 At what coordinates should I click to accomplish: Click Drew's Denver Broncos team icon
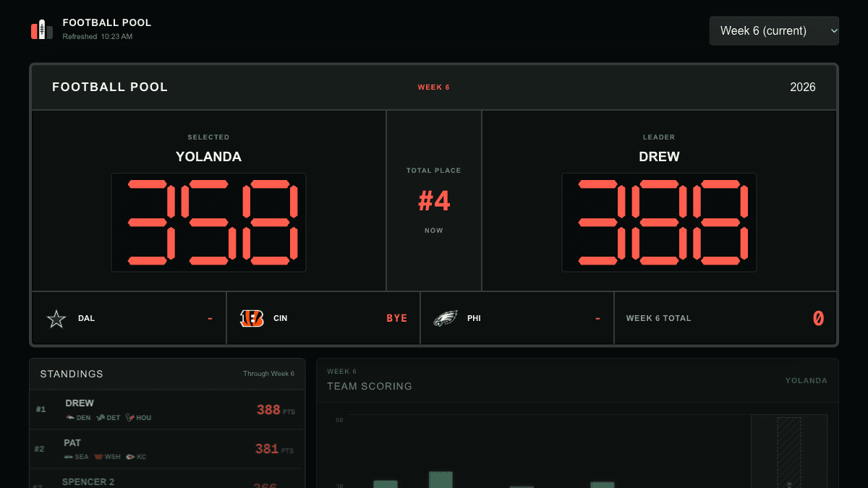coord(70,418)
